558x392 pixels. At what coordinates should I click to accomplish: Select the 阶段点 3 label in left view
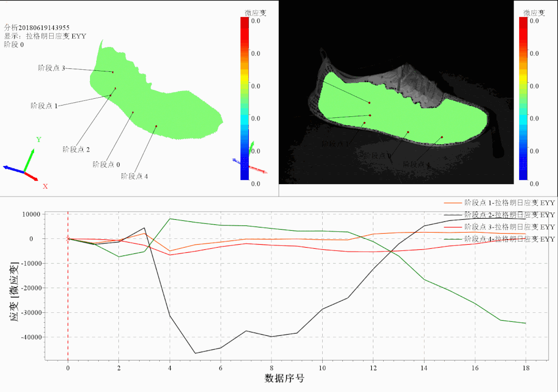(x=52, y=68)
